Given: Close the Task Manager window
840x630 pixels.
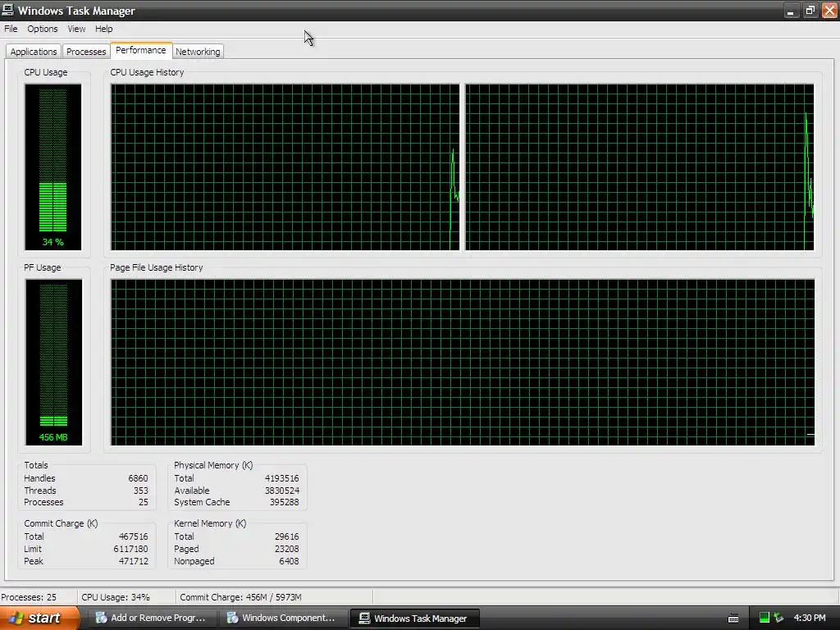Looking at the screenshot, I should pyautogui.click(x=829, y=10).
